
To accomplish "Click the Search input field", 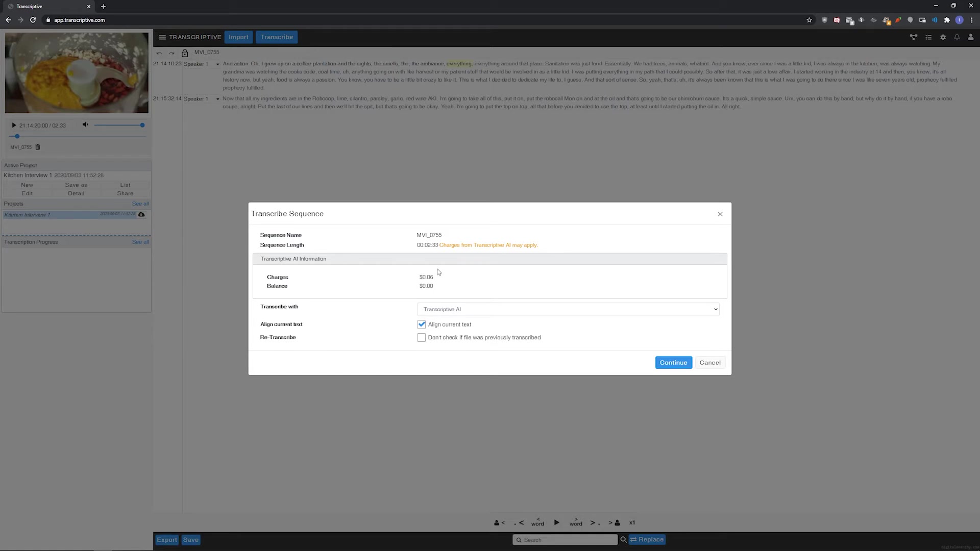I will [x=565, y=540].
